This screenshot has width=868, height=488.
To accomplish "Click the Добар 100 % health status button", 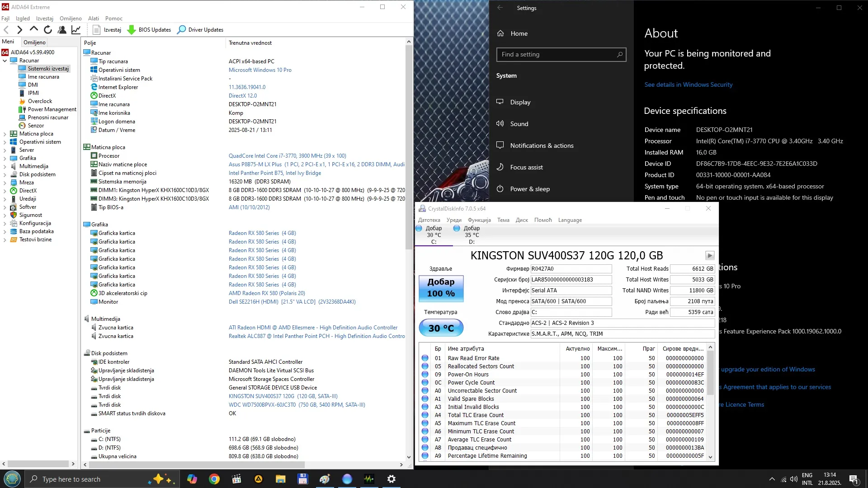I will [x=441, y=288].
